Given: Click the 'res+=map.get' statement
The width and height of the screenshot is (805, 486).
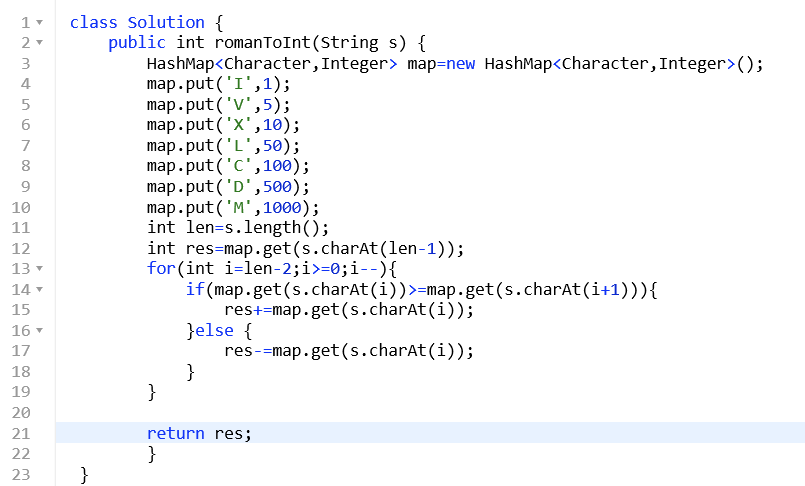Looking at the screenshot, I should (349, 310).
